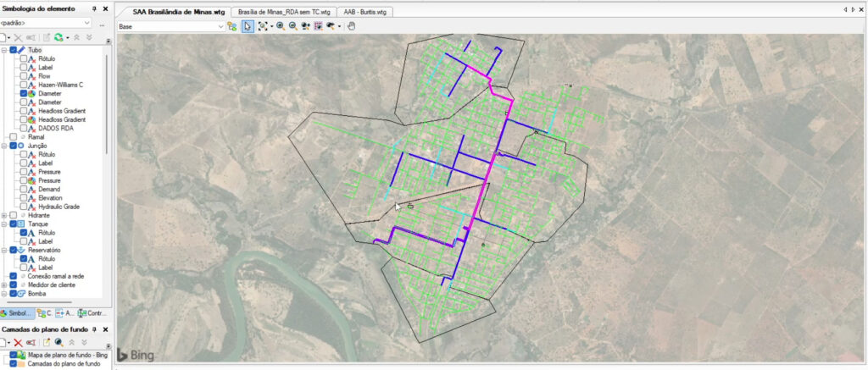Enable the Flow annotation checkbox

tap(23, 76)
